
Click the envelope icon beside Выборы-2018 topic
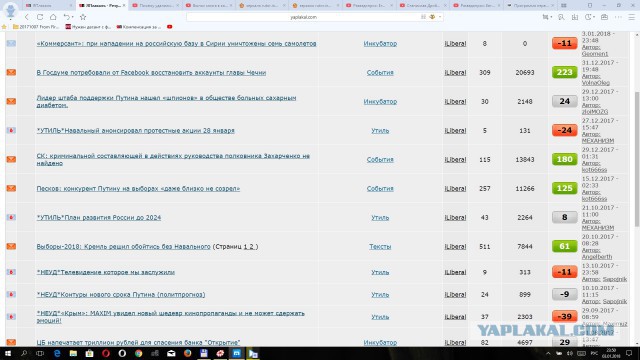(11, 246)
